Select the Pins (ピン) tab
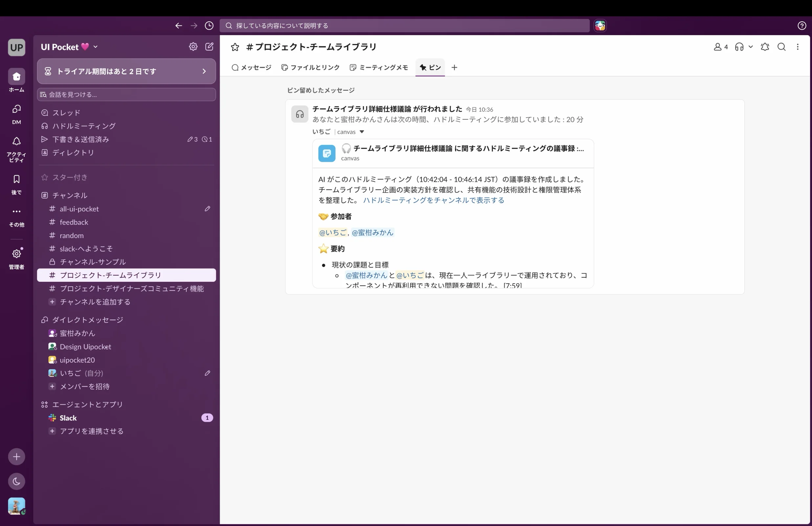812x526 pixels. (x=430, y=68)
